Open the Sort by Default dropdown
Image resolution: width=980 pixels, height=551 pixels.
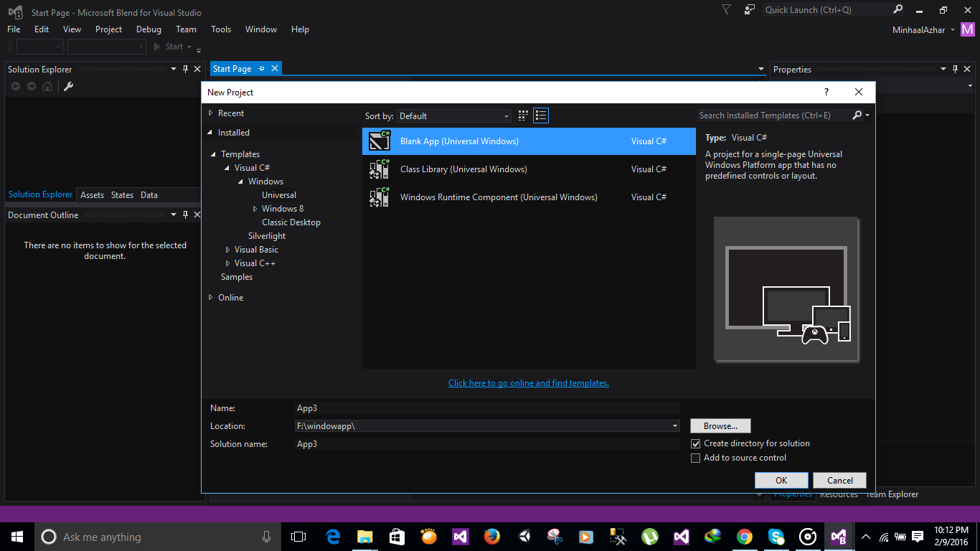point(454,116)
